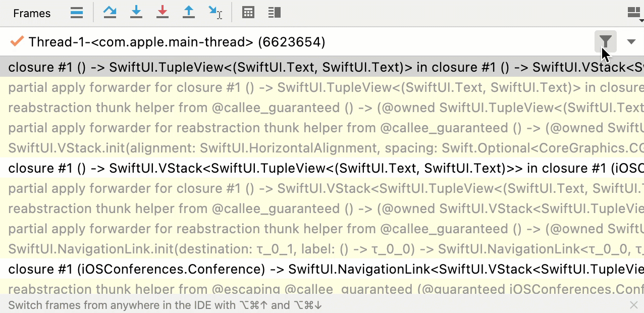Select closure #1 returning VStack<TupleView> frame
This screenshot has width=644, height=313.
point(322,168)
